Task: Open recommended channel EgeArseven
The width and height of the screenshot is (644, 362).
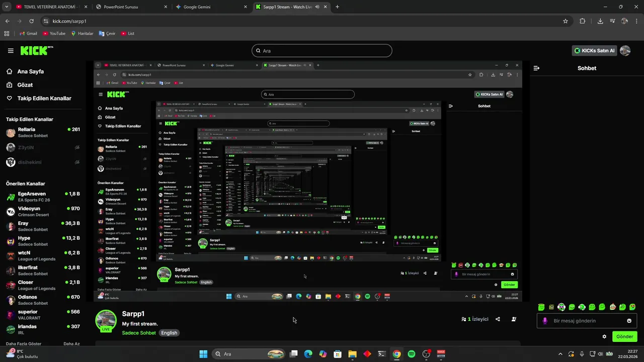Action: click(x=43, y=197)
